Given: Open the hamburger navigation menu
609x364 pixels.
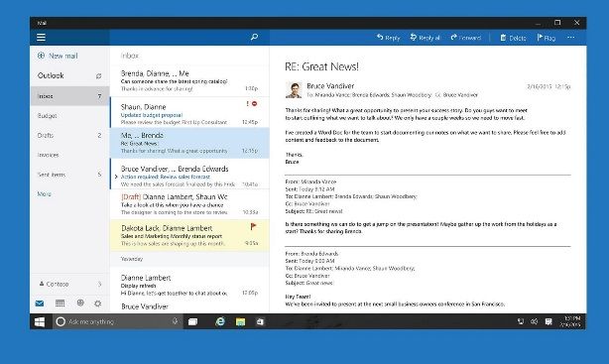Looking at the screenshot, I should [41, 38].
